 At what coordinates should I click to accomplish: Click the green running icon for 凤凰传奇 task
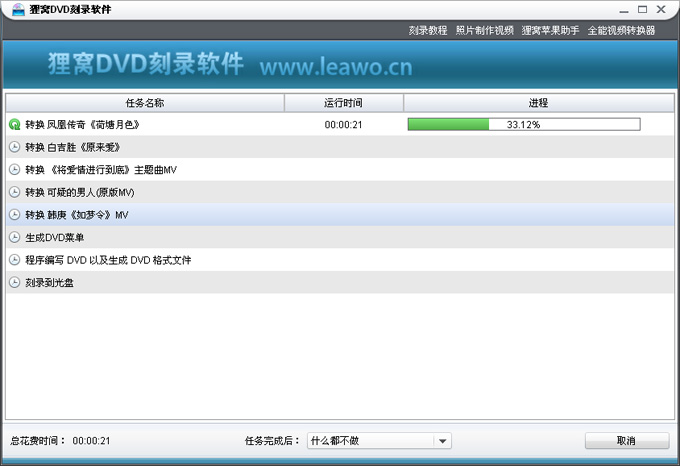pyautogui.click(x=15, y=125)
